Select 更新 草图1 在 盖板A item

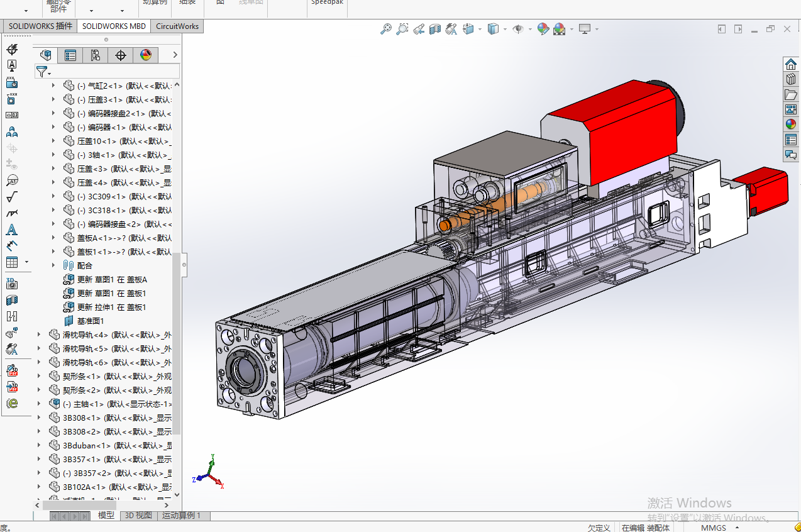pos(112,279)
